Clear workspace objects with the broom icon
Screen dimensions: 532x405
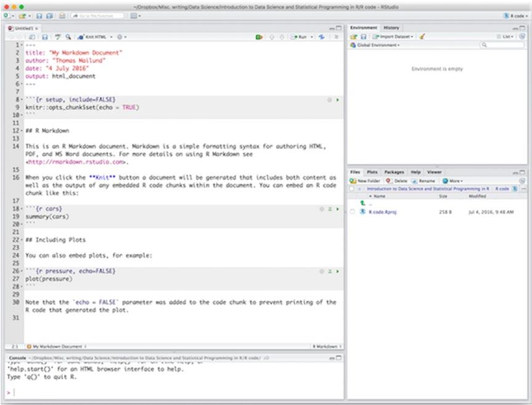(x=422, y=36)
